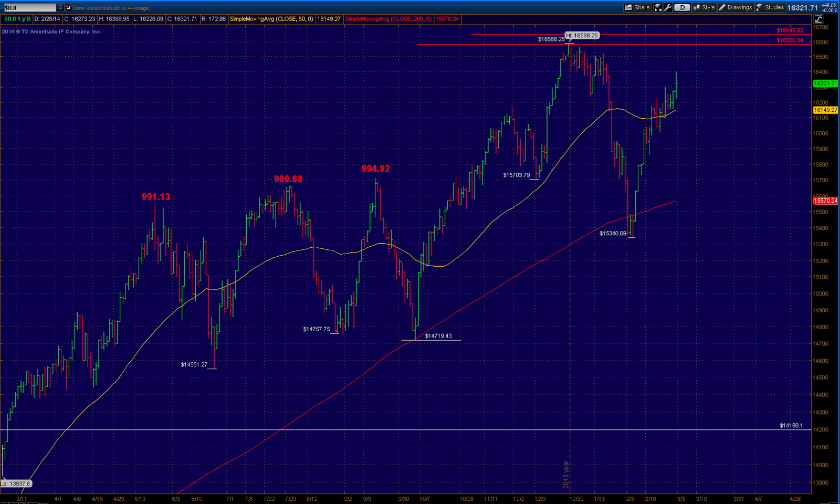
Task: Click the colored symbol link icon
Action: pyautogui.click(x=68, y=7)
